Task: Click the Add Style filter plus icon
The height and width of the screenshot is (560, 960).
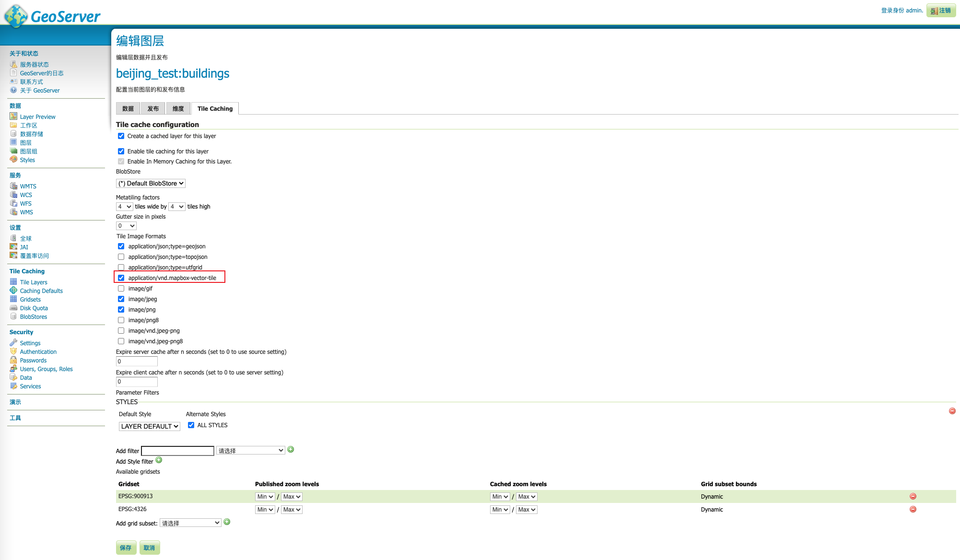Action: click(x=159, y=460)
